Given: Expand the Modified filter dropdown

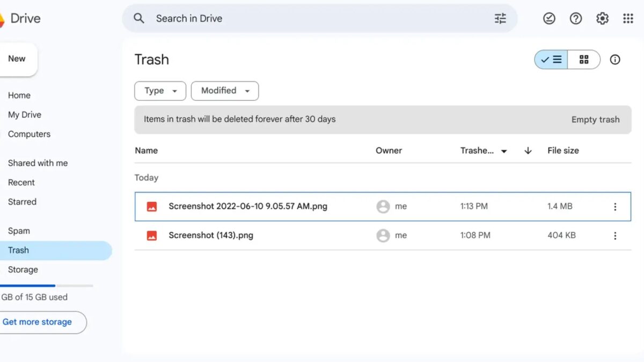Looking at the screenshot, I should (225, 91).
